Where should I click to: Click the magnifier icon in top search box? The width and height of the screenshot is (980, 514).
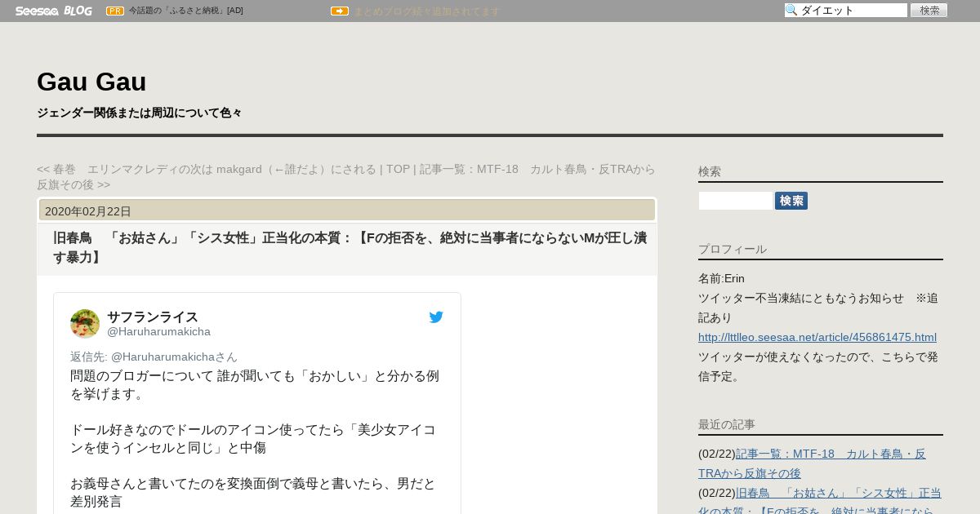pyautogui.click(x=791, y=11)
